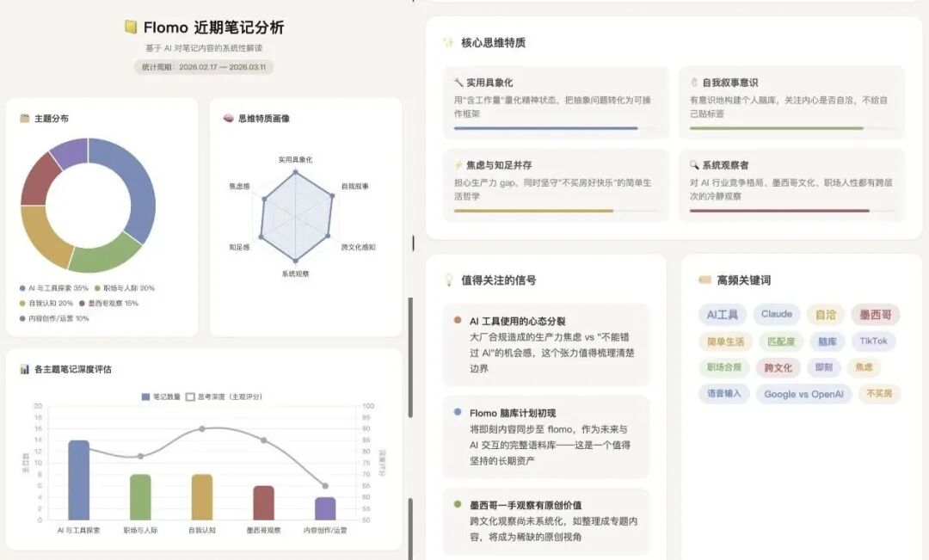This screenshot has width=929, height=560.
Task: Click the blue dot beside Flomo 脑库计划初现
Action: pyautogui.click(x=458, y=412)
